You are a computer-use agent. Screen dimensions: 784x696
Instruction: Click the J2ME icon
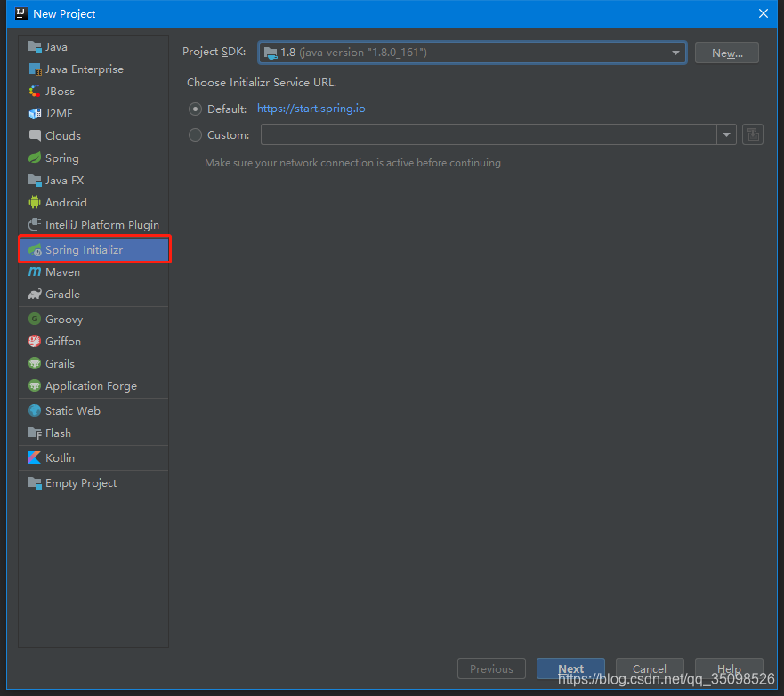35,114
